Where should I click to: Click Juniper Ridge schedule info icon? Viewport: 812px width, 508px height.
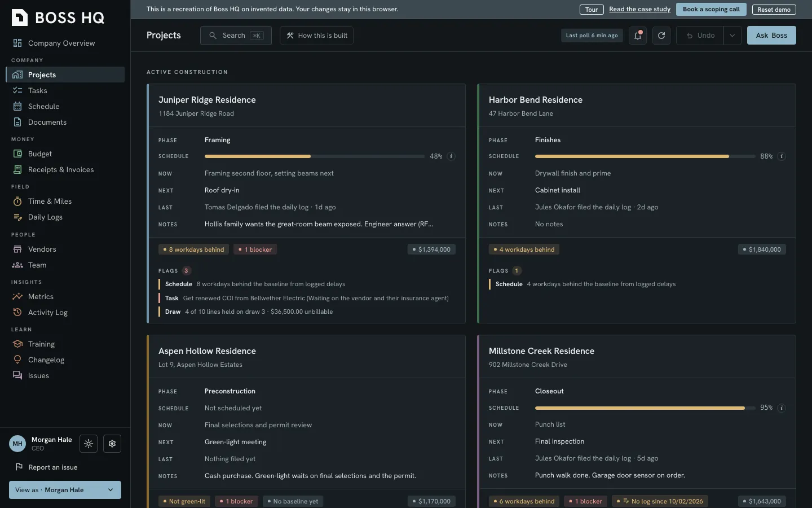pyautogui.click(x=451, y=156)
